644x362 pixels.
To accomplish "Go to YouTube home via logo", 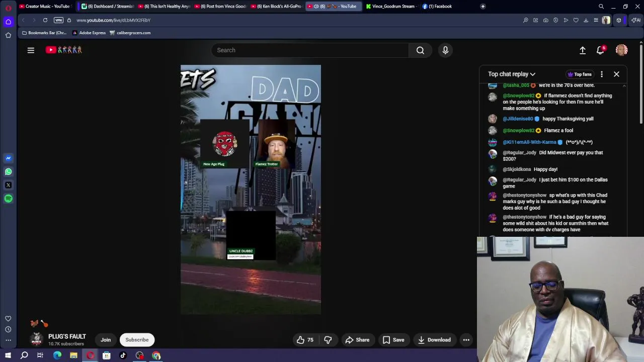I will [63, 50].
